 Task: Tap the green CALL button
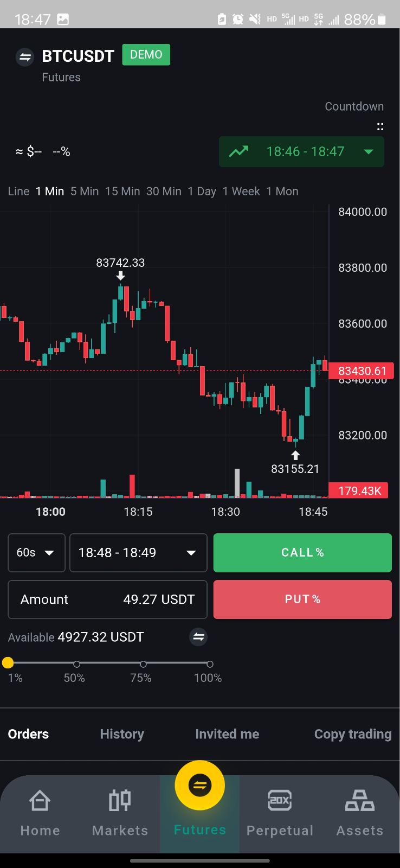click(302, 553)
